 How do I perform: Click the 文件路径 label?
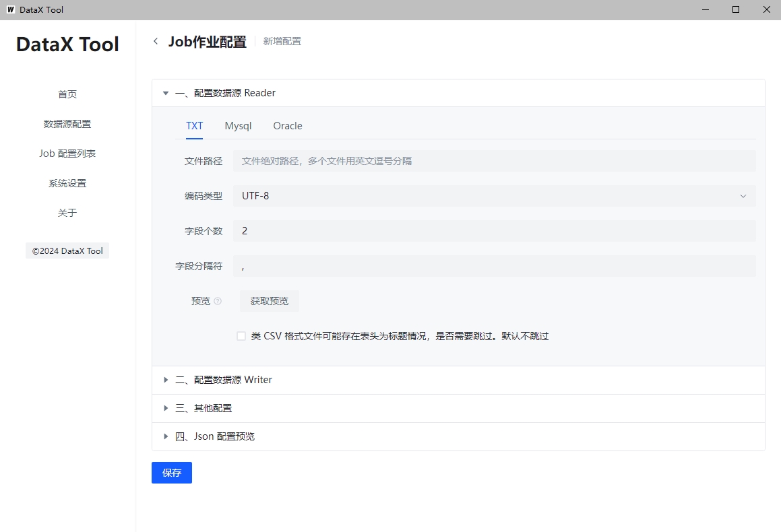pyautogui.click(x=204, y=161)
